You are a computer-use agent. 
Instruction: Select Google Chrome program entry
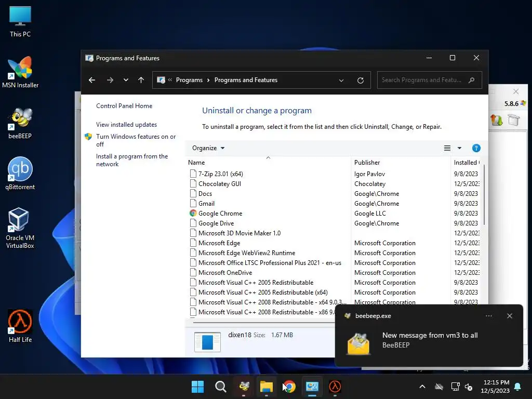click(x=220, y=213)
